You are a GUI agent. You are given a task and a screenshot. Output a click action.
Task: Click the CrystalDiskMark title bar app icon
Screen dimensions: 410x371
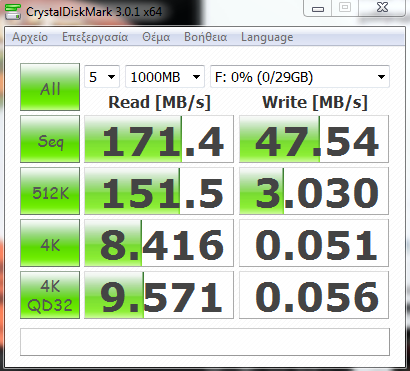[13, 11]
